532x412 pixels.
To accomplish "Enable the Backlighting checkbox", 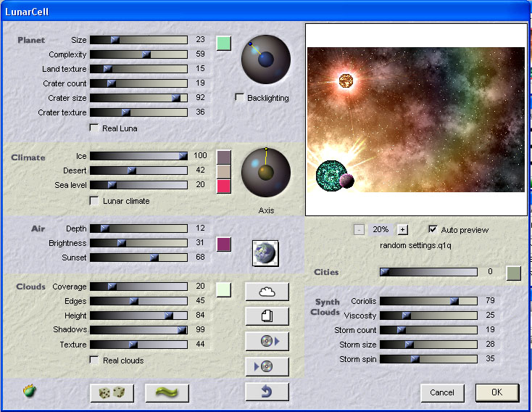I will 240,98.
